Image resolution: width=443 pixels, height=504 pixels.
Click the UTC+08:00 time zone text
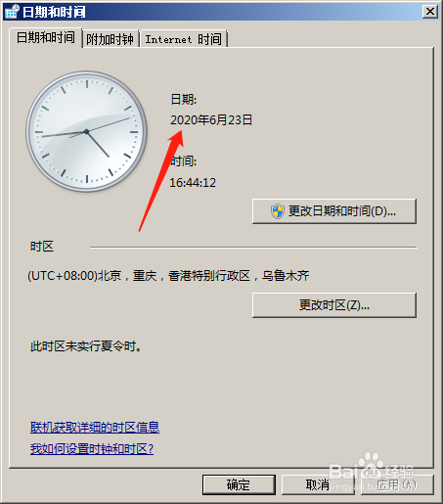(x=168, y=276)
